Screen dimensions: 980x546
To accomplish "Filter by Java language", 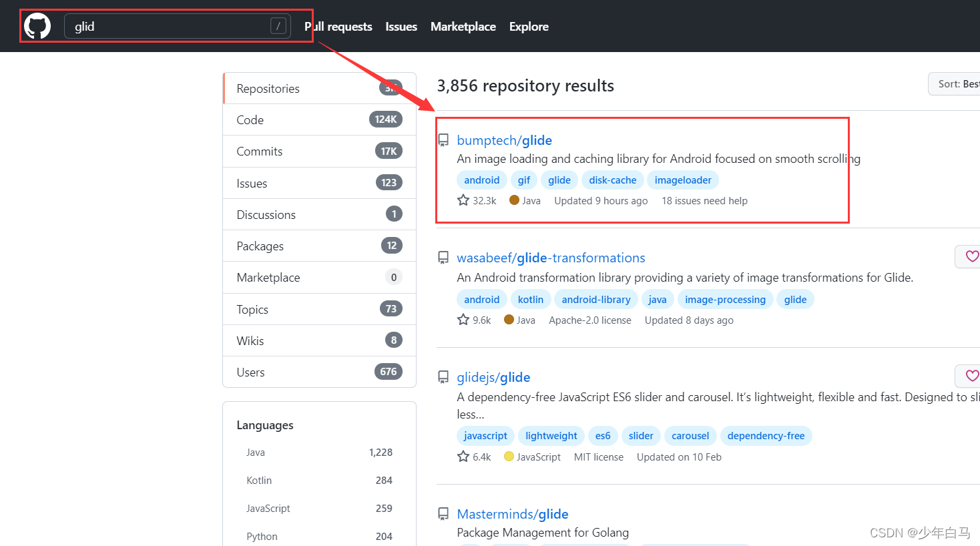I will tap(319, 453).
